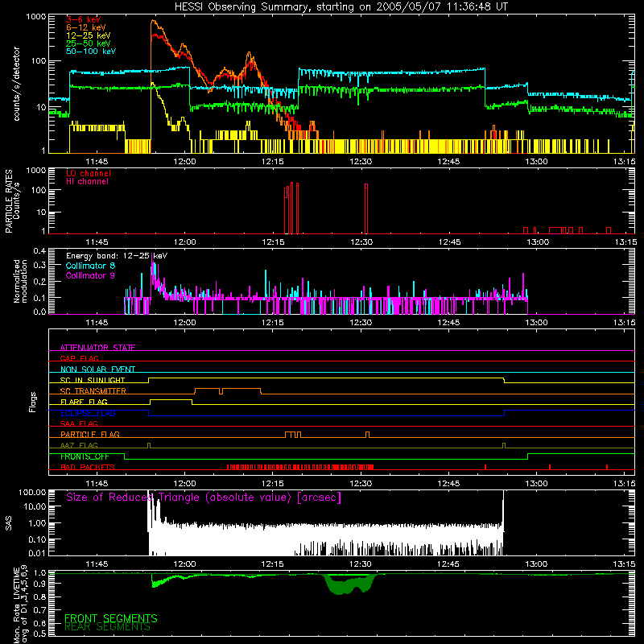Click the SC_TRANSMITTER flag label
Image resolution: width=644 pixels, height=644 pixels.
[x=93, y=391]
